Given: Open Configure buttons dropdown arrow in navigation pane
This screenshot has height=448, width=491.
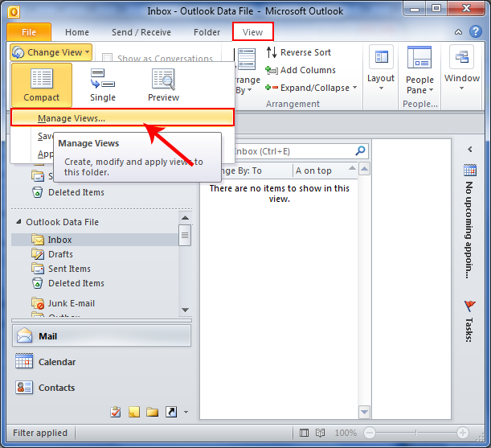Looking at the screenshot, I should pos(186,412).
